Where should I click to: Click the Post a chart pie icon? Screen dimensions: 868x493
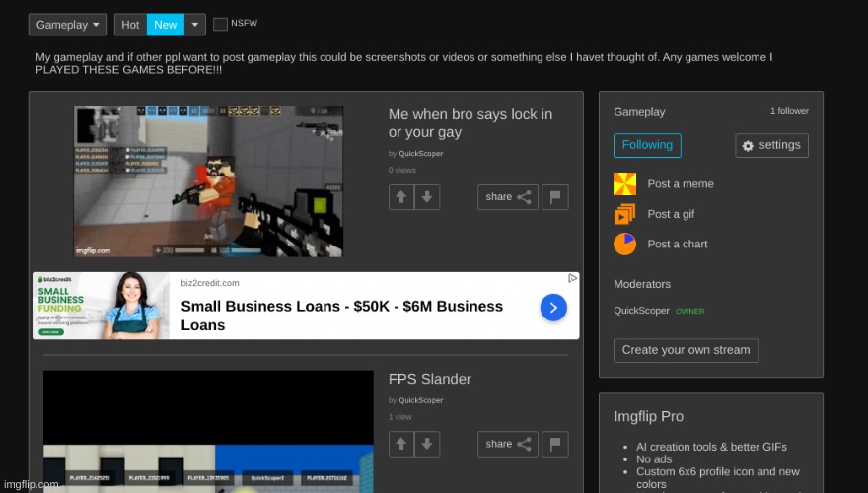click(625, 244)
